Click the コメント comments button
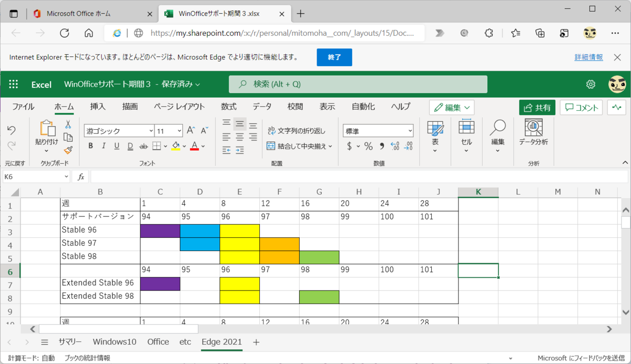Image resolution: width=631 pixels, height=364 pixels. (581, 108)
